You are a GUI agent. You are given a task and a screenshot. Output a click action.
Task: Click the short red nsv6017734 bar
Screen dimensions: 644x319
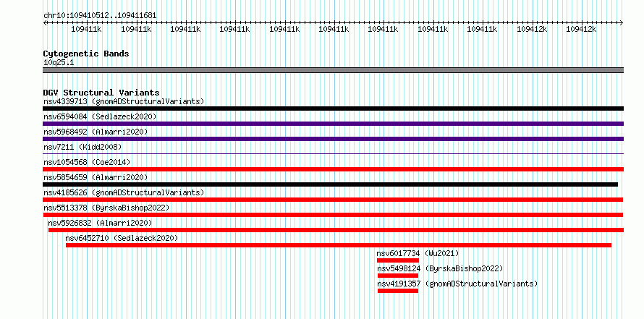[x=397, y=260]
